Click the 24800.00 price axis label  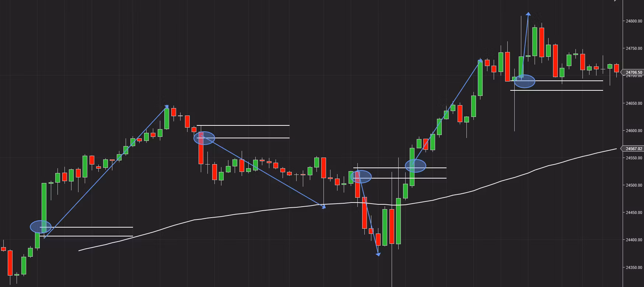click(x=634, y=21)
